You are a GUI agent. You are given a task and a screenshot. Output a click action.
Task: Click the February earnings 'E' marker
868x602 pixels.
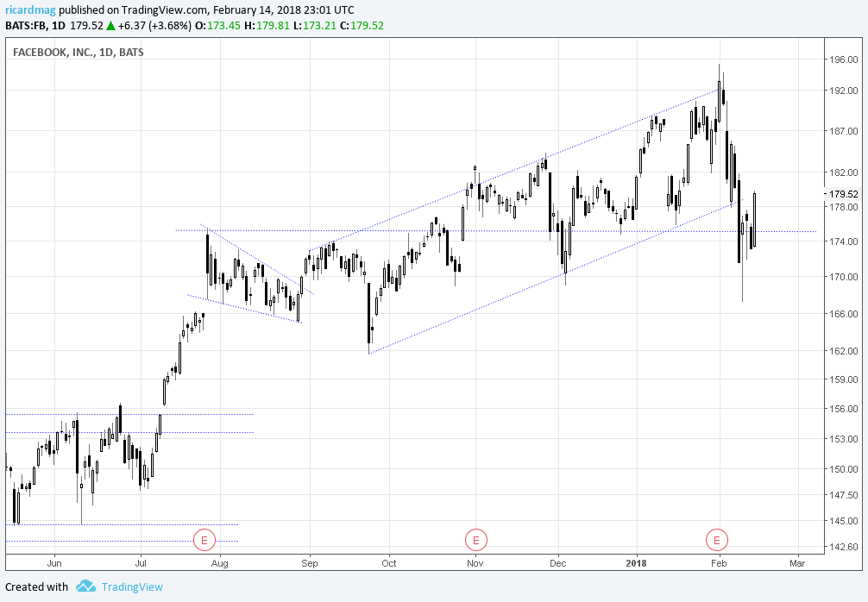click(x=717, y=540)
